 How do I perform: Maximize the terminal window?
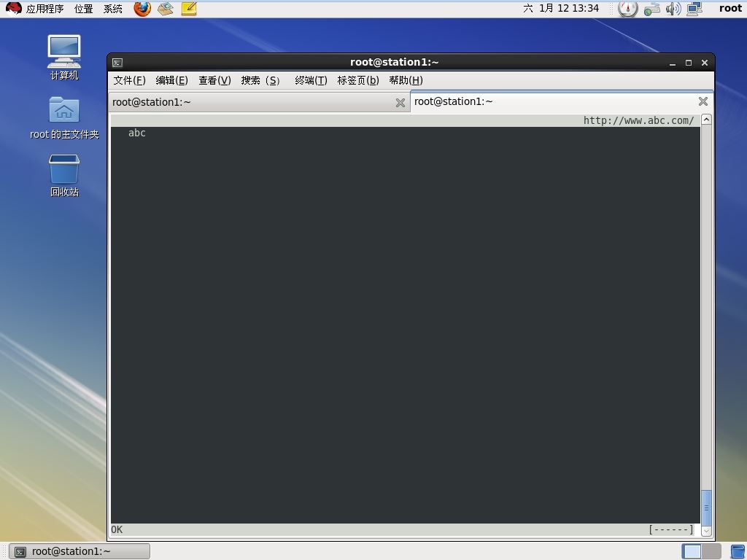click(x=689, y=63)
